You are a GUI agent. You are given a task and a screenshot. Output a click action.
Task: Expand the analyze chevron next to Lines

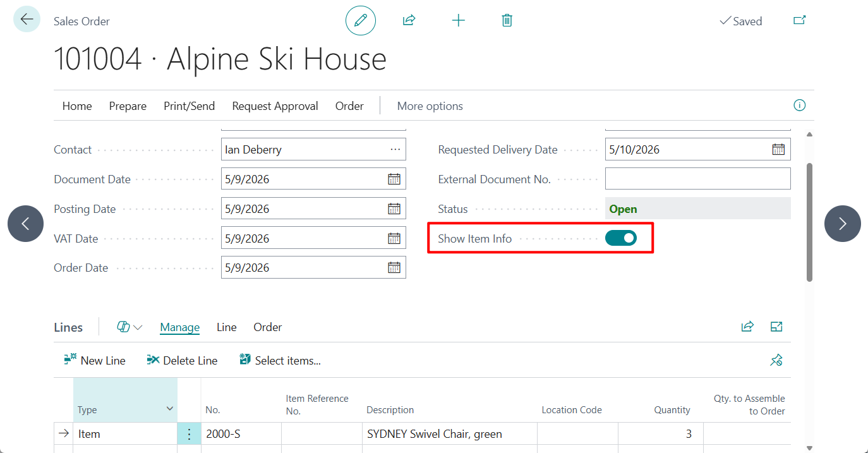tap(138, 327)
